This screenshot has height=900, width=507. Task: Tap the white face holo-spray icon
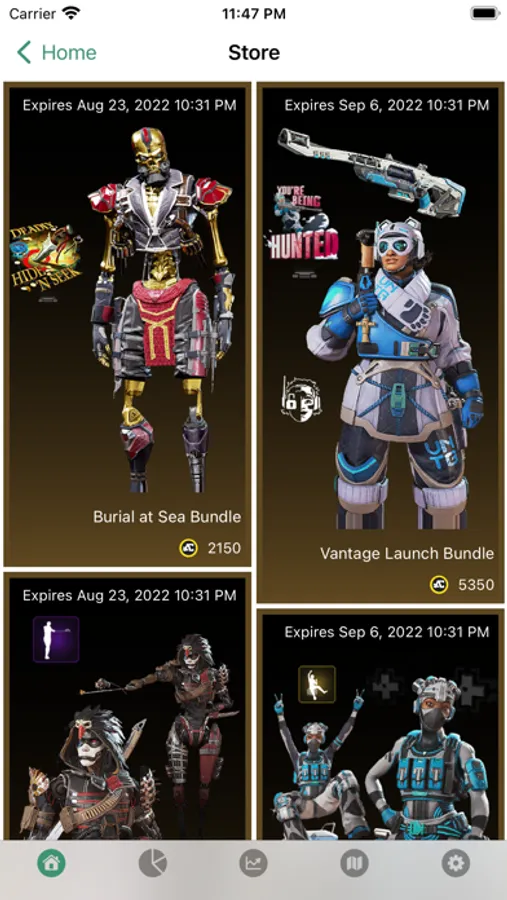pyautogui.click(x=301, y=399)
